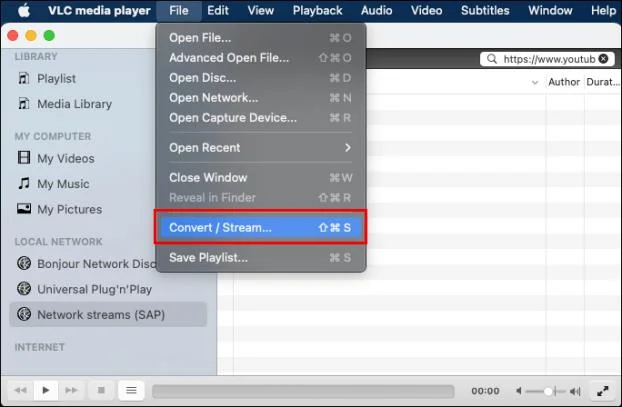Screen dimensions: 622x407
Task: Select Open Network... menu entry
Action: [x=261, y=98]
